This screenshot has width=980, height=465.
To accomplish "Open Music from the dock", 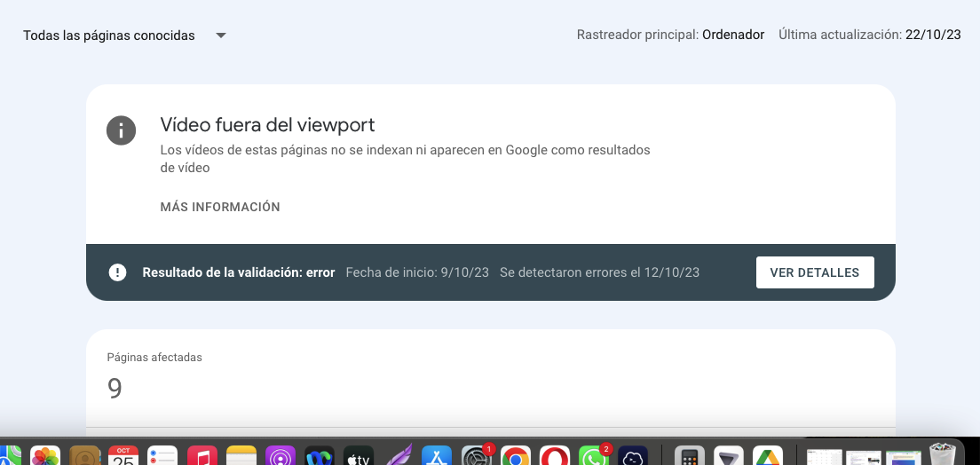I will [x=202, y=455].
